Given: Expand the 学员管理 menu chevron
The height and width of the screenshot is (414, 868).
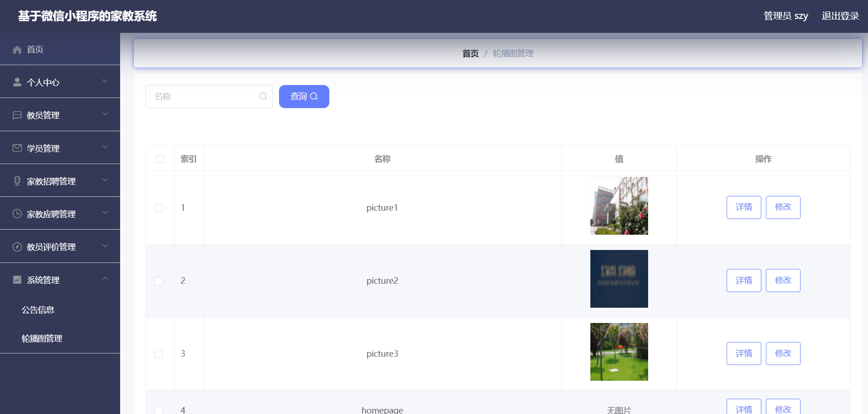Looking at the screenshot, I should click(x=105, y=147).
